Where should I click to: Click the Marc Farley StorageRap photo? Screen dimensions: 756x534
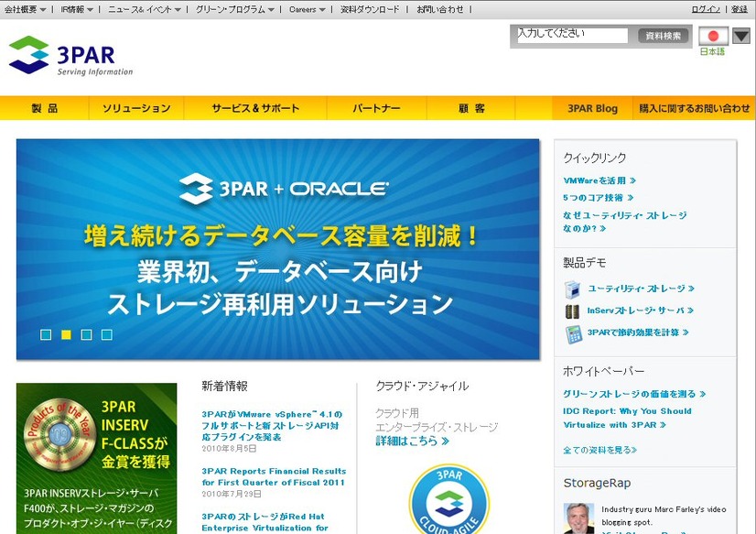click(x=579, y=518)
